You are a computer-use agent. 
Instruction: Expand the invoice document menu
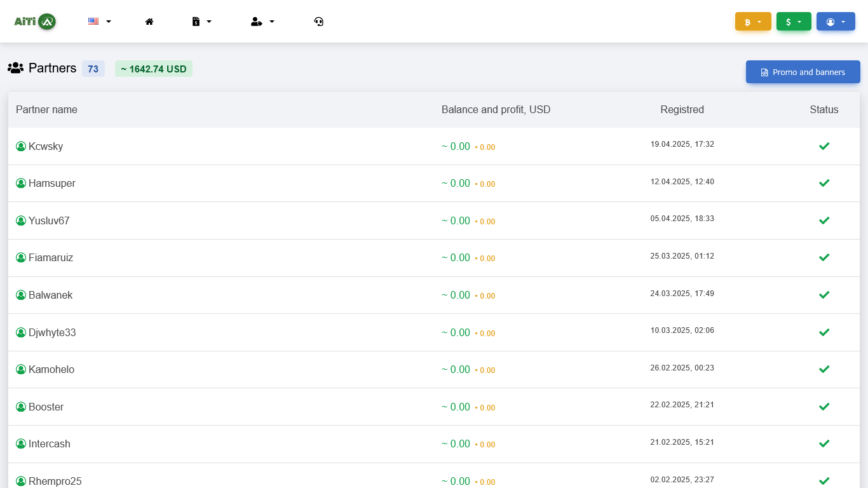tap(201, 22)
